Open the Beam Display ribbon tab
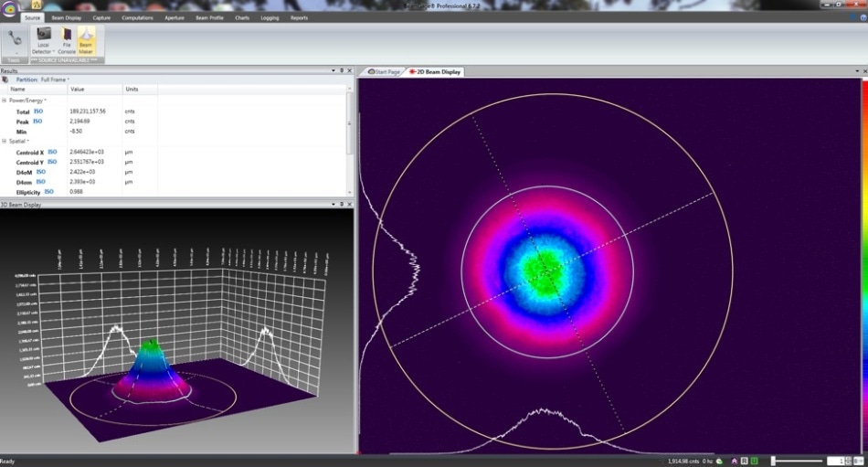 [67, 17]
